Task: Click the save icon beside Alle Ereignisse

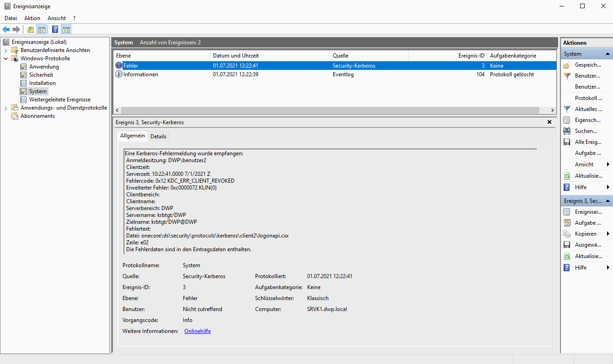Action: pos(567,142)
